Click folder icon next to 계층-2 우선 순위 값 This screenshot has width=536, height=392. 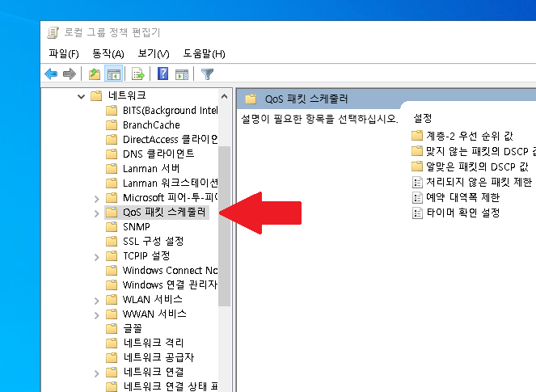coord(417,136)
